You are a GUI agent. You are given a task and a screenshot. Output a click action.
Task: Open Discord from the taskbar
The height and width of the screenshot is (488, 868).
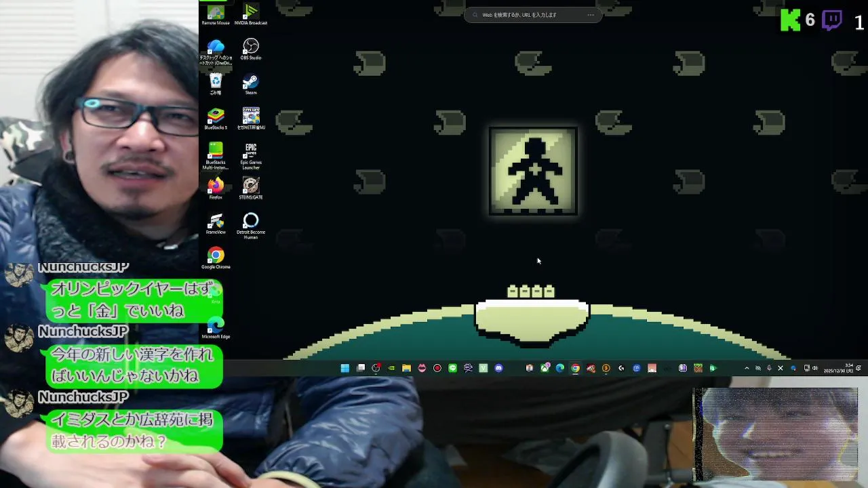[x=499, y=368]
